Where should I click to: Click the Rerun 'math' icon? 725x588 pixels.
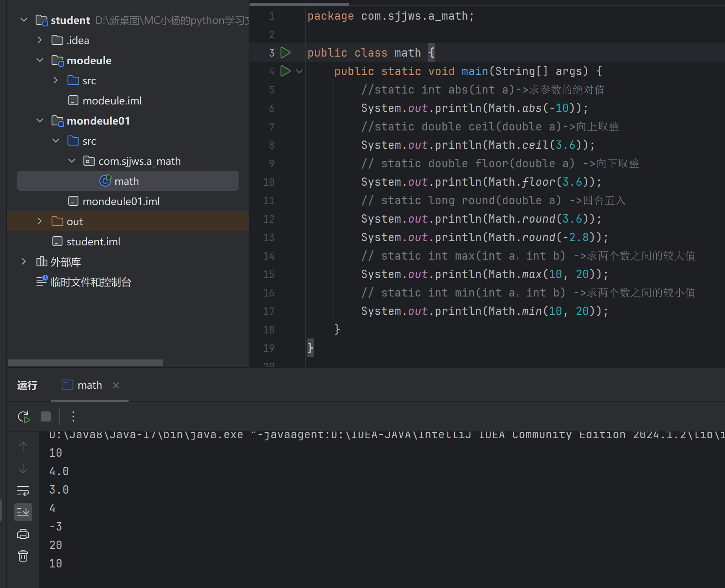[x=23, y=416]
